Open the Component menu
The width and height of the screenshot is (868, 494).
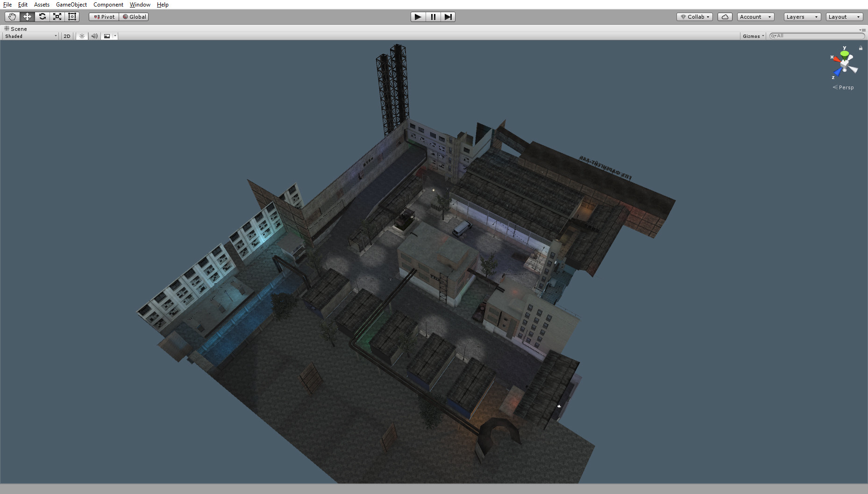[108, 4]
